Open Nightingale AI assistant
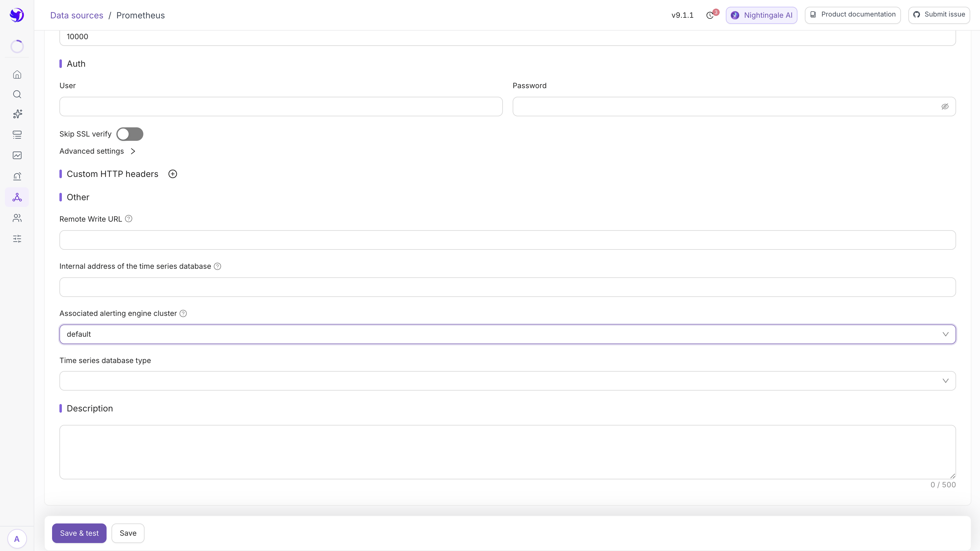The image size is (980, 551). pos(761,15)
